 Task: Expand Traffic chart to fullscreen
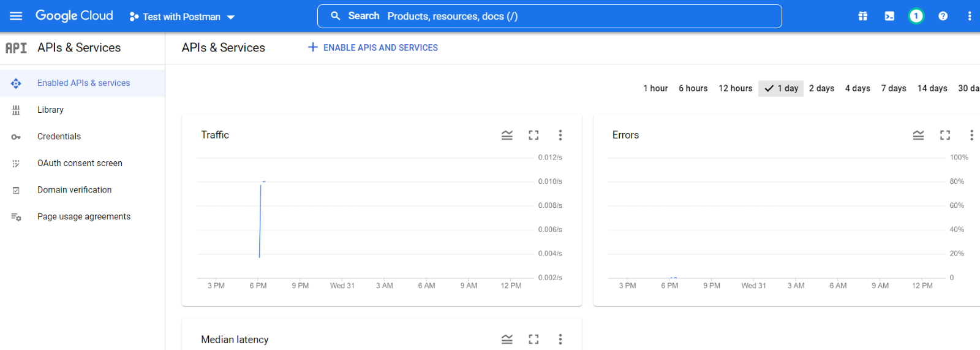point(533,135)
